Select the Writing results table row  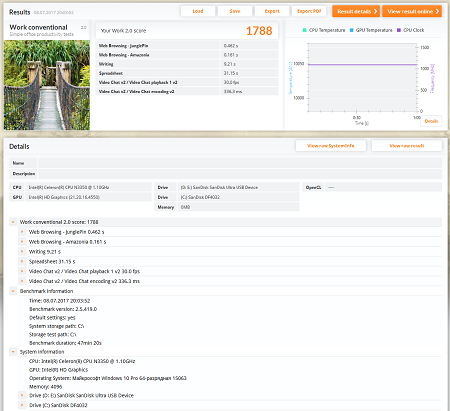[x=187, y=64]
